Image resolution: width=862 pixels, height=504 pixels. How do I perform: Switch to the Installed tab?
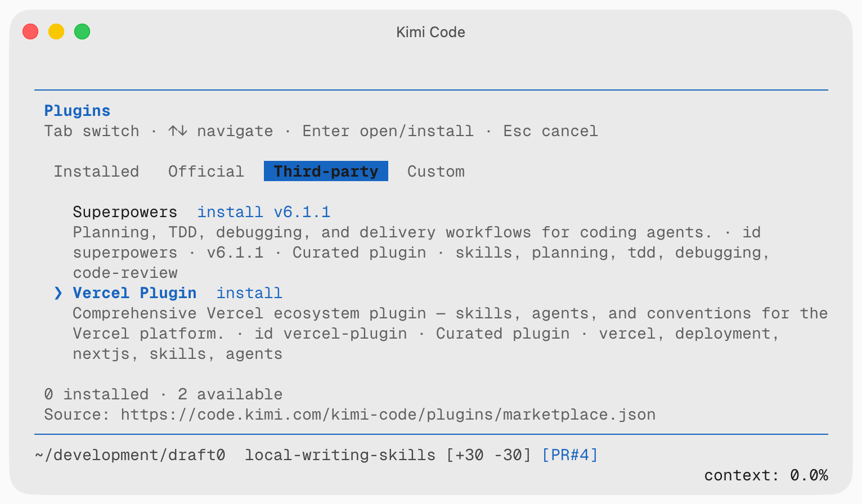tap(96, 171)
